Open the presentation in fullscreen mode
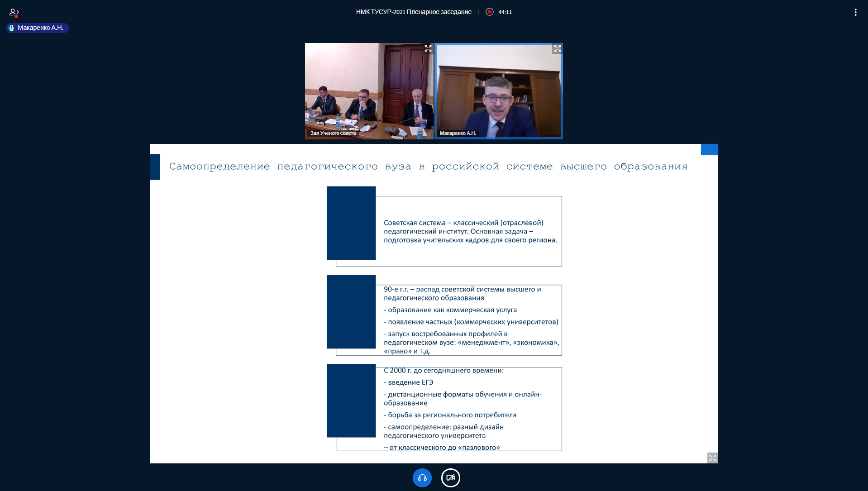868x491 pixels. (x=712, y=458)
